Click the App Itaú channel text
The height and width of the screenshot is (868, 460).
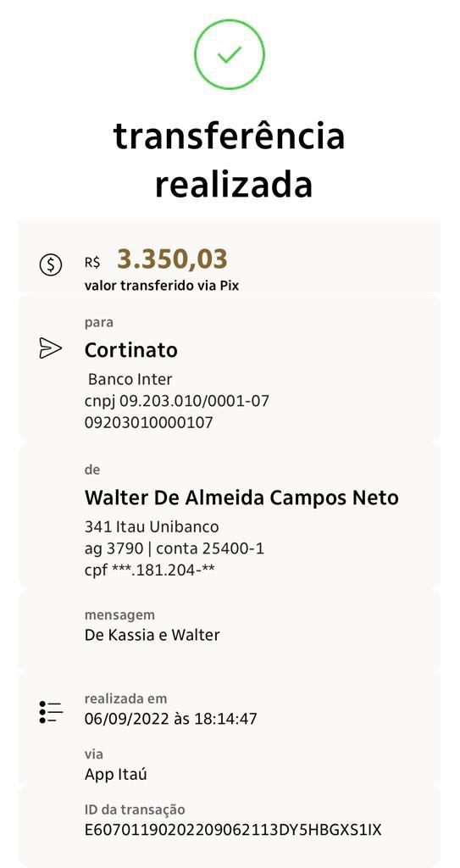116,774
